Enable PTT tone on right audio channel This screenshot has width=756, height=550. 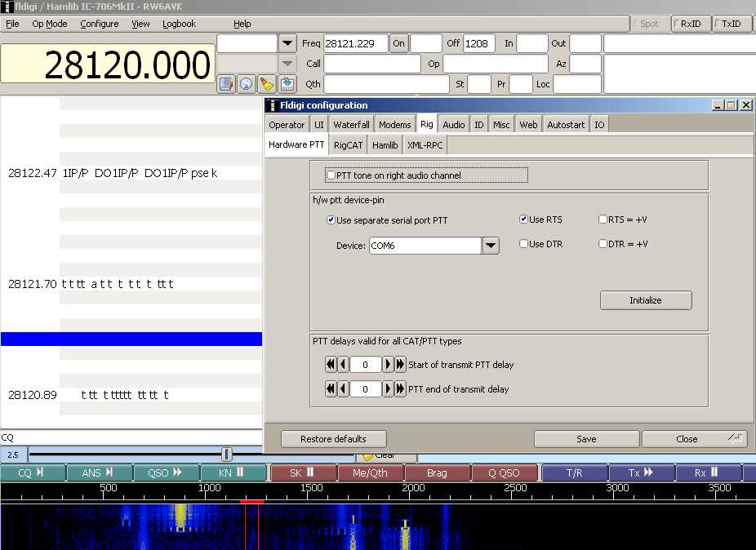coord(331,175)
